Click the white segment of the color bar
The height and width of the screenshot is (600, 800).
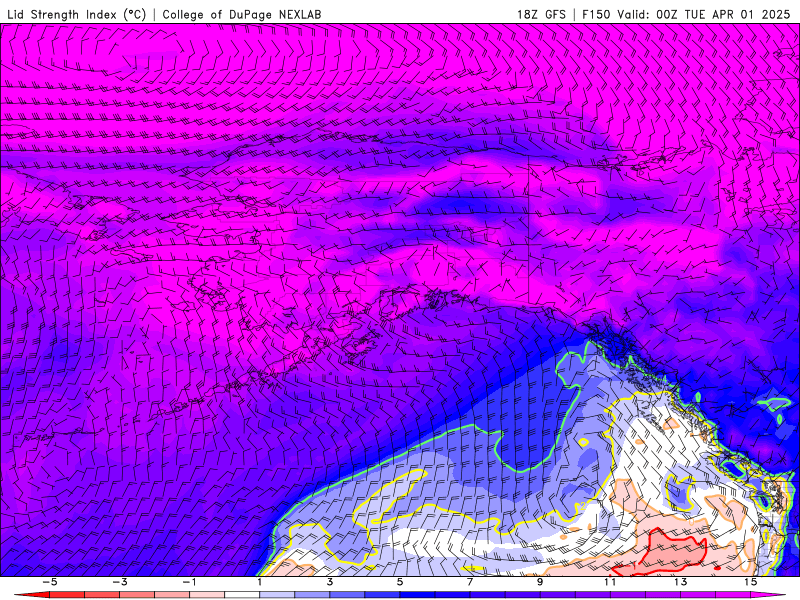coord(242,595)
